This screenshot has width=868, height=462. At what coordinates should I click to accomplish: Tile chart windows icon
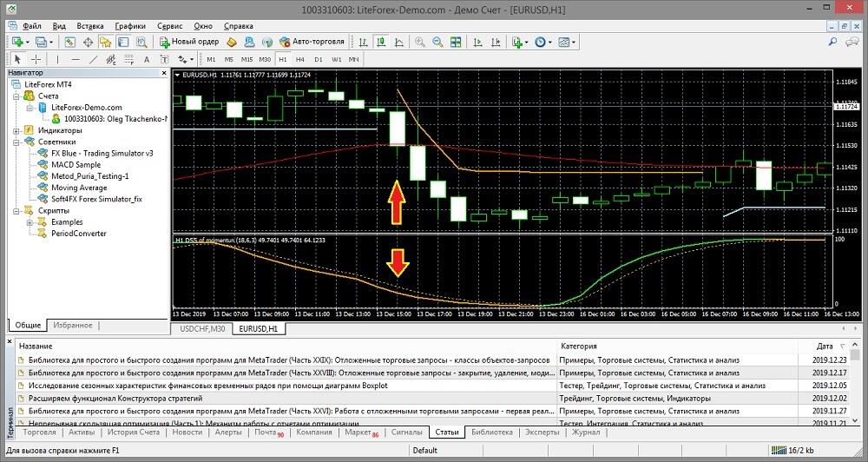[x=455, y=42]
